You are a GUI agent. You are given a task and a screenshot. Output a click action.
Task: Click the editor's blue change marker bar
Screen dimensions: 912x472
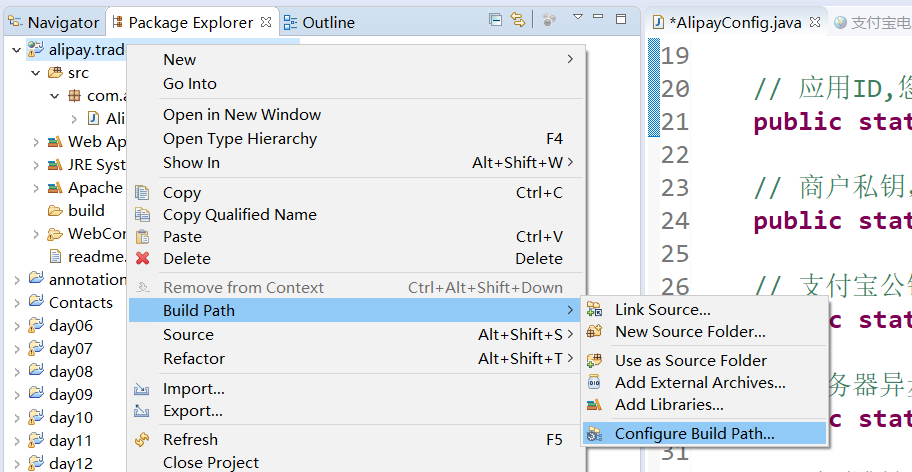(x=654, y=87)
